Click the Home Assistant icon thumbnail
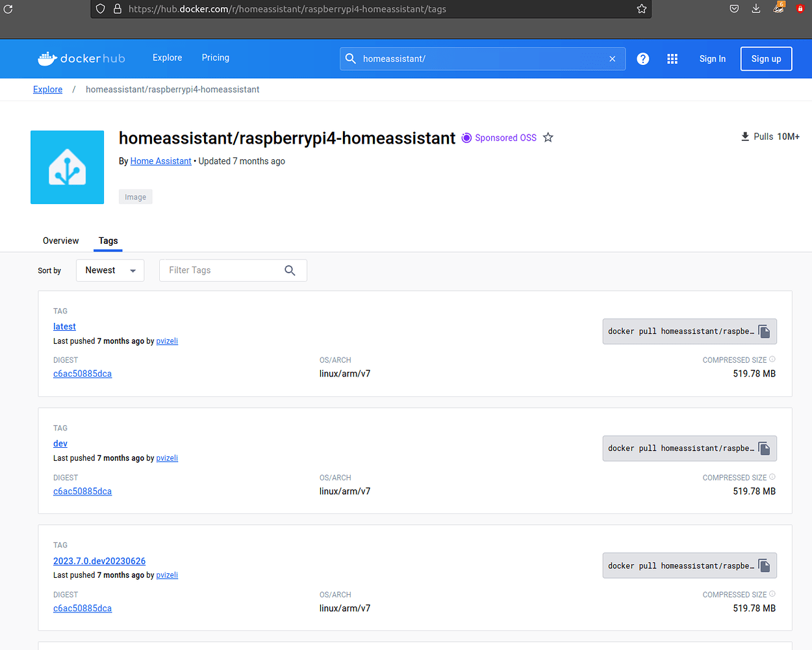The image size is (812, 650). 67,167
